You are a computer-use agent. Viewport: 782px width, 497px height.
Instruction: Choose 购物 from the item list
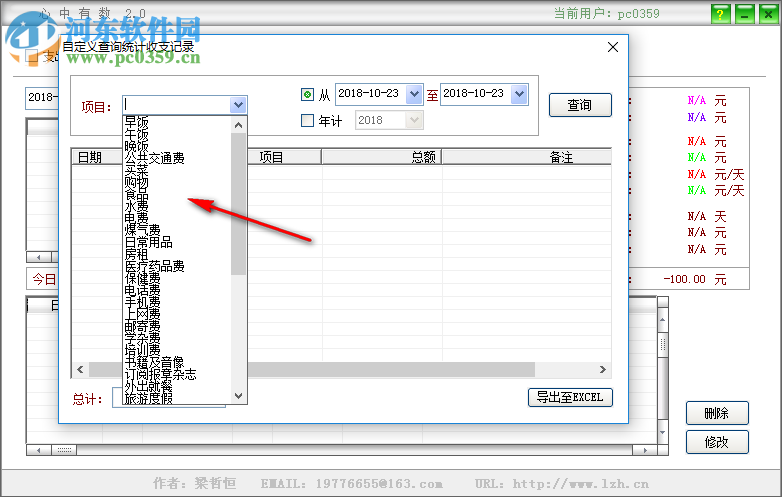[x=136, y=182]
